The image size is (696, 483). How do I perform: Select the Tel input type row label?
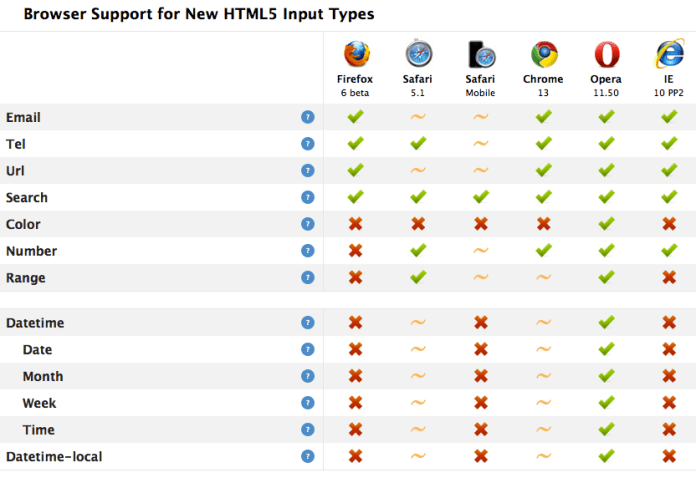coord(15,144)
